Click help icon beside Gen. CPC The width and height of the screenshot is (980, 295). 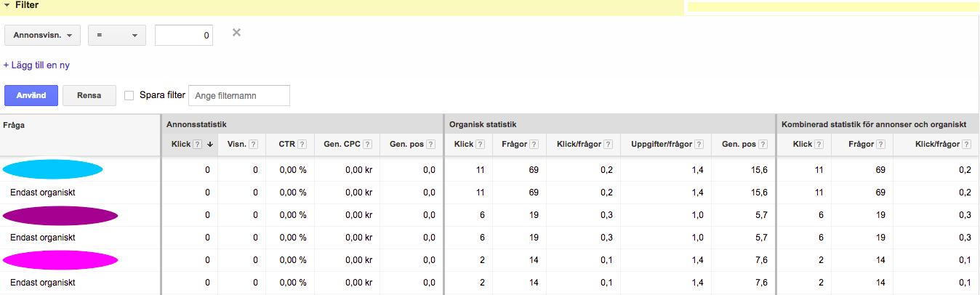pyautogui.click(x=367, y=145)
